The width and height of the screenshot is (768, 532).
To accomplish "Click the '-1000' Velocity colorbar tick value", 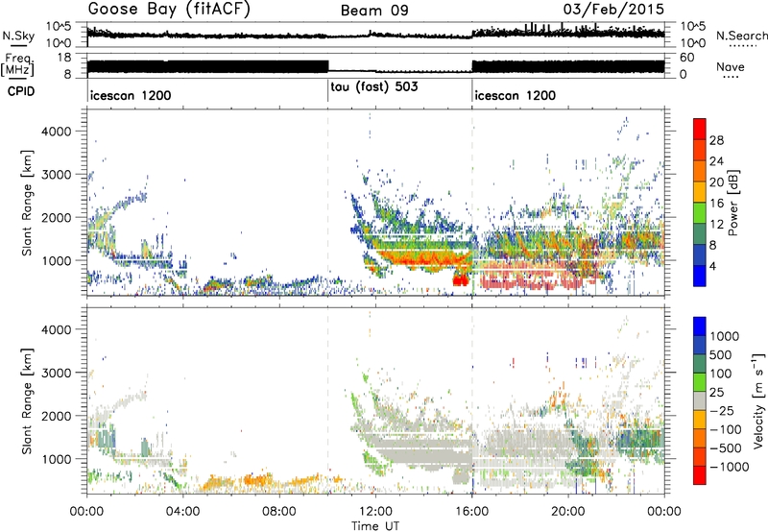I will [730, 467].
